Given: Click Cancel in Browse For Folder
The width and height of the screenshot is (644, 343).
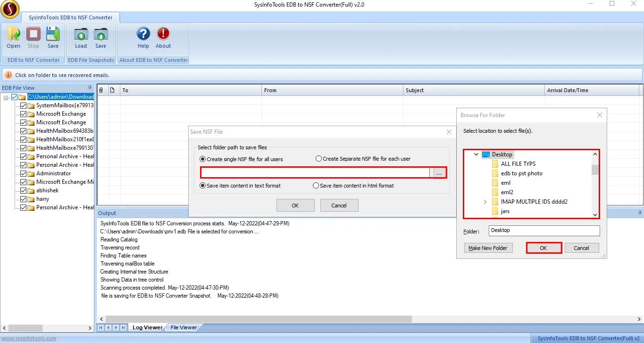Looking at the screenshot, I should 581,248.
